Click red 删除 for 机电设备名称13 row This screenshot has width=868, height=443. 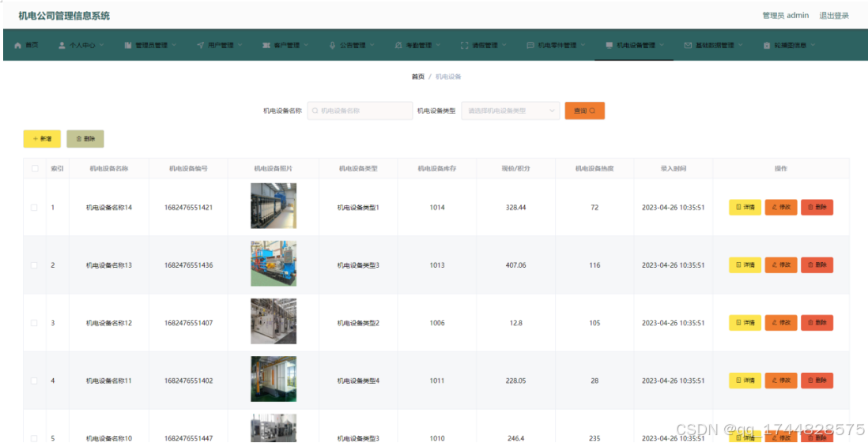pos(817,265)
